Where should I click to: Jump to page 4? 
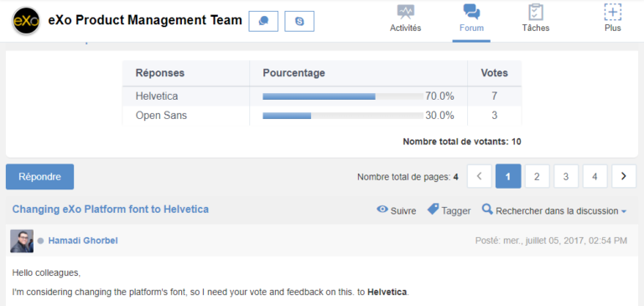[595, 176]
